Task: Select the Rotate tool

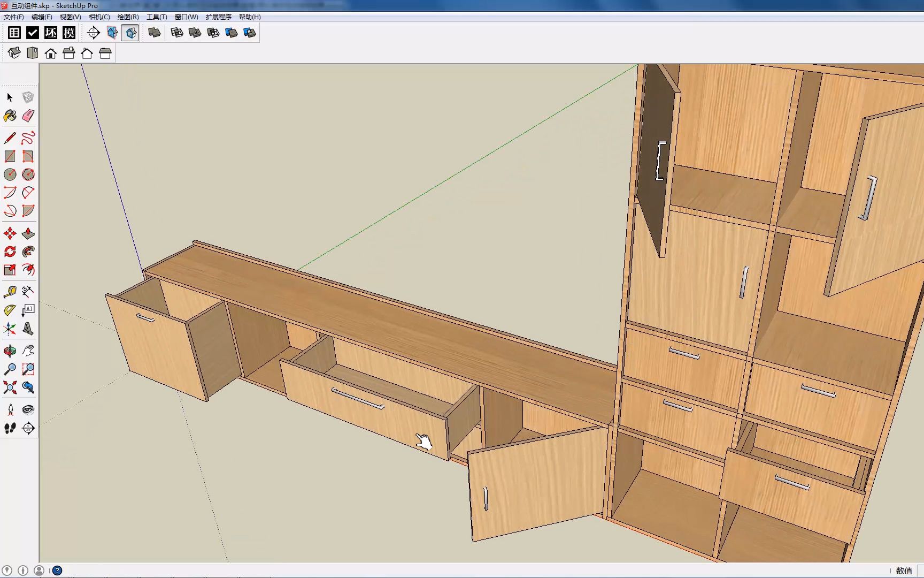Action: [10, 252]
